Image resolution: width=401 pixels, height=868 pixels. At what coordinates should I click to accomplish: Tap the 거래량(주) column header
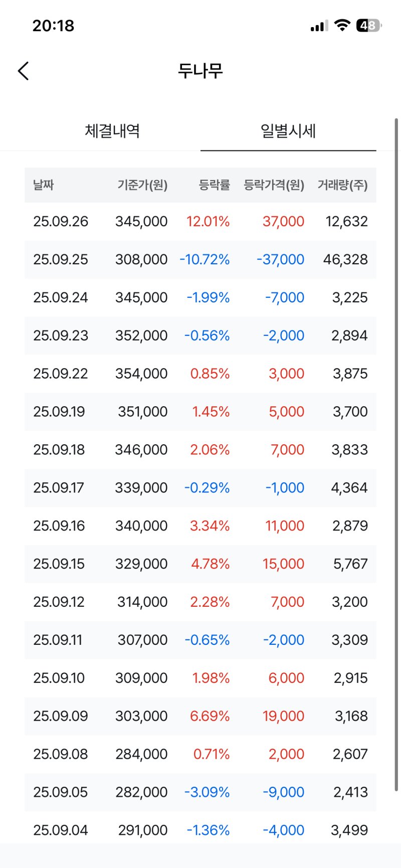pyautogui.click(x=342, y=185)
